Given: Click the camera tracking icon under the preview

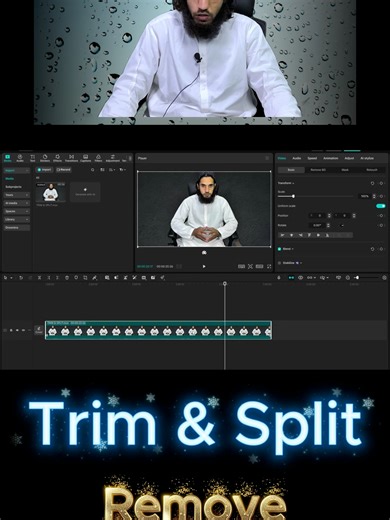Looking at the screenshot, I should click(x=204, y=253).
